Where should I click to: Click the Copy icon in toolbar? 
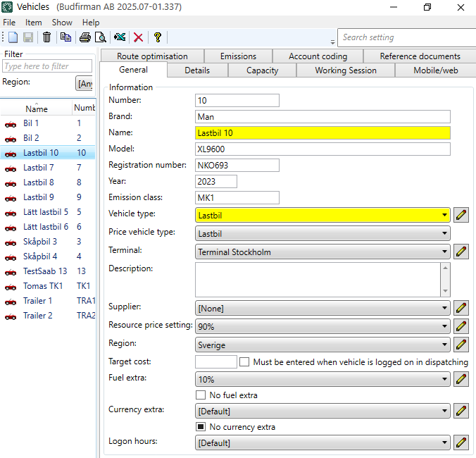click(65, 37)
